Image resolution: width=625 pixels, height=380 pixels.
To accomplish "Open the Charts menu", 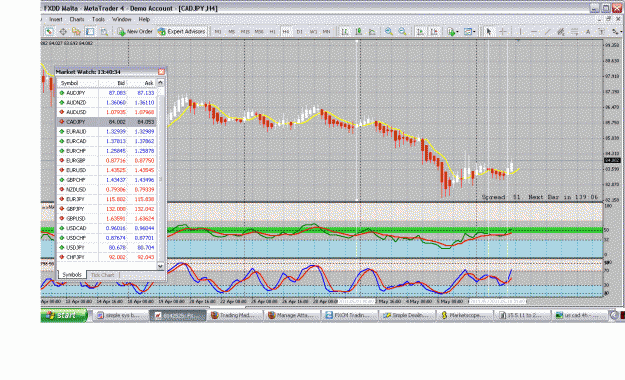I will click(x=77, y=19).
